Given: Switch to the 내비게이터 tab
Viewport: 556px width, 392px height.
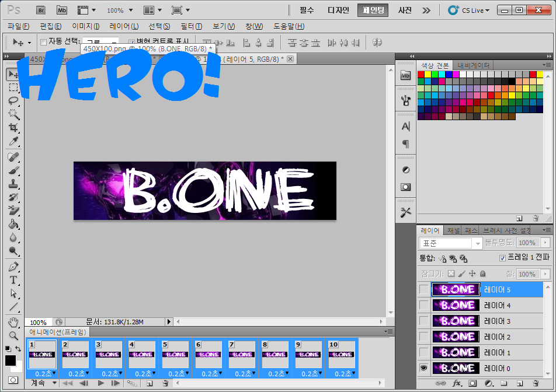Looking at the screenshot, I should click(474, 65).
